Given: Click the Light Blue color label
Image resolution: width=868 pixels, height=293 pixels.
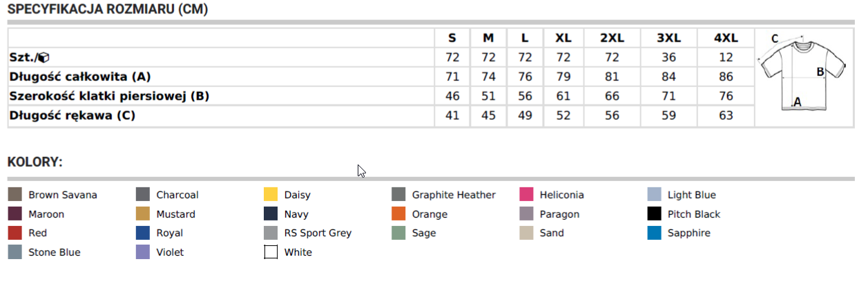Looking at the screenshot, I should [691, 195].
